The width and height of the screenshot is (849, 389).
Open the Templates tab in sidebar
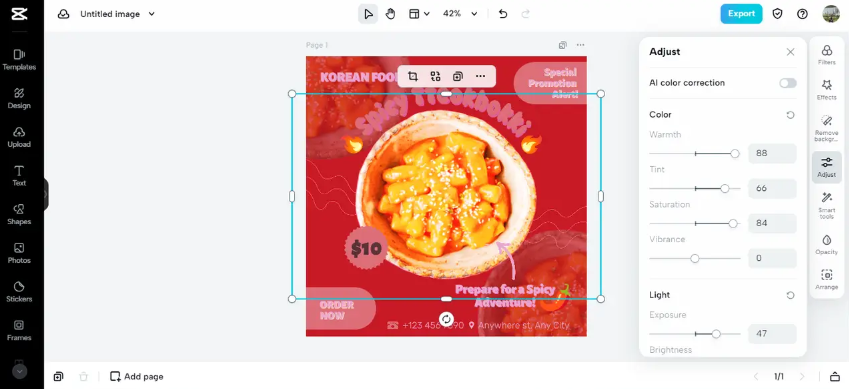click(x=19, y=60)
